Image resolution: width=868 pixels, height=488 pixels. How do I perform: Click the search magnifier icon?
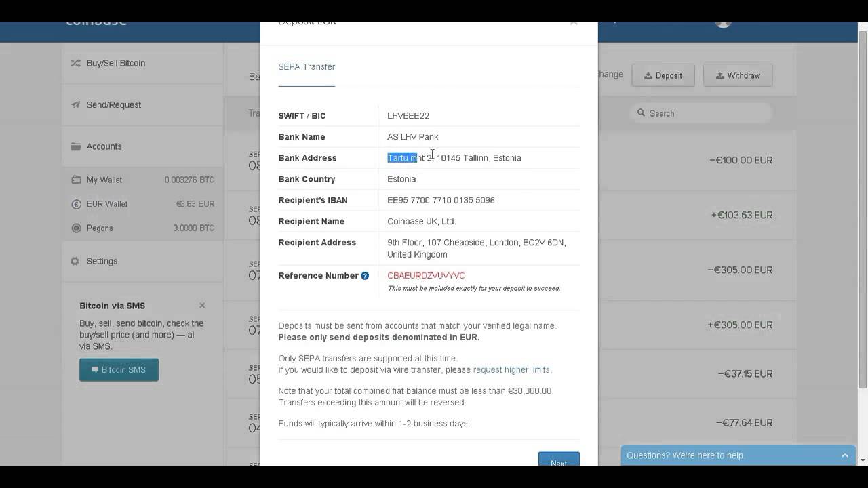point(641,113)
